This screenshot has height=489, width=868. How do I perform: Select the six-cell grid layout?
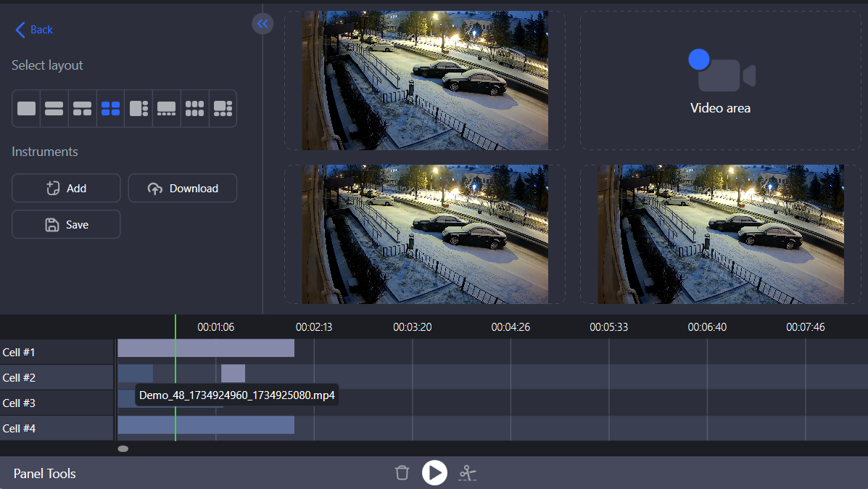[195, 109]
